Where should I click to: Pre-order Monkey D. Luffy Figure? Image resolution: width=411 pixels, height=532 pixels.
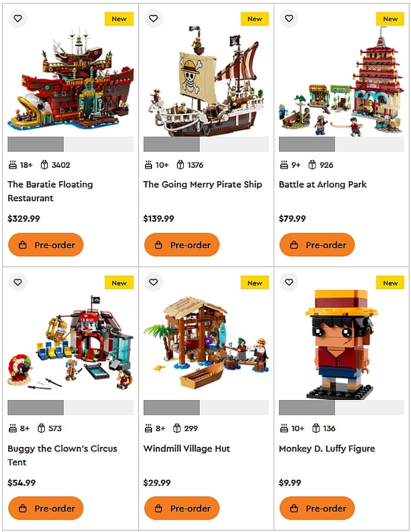317,509
